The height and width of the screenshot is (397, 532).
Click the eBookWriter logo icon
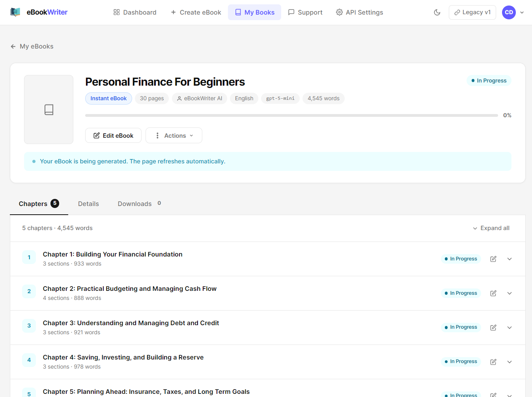(15, 12)
